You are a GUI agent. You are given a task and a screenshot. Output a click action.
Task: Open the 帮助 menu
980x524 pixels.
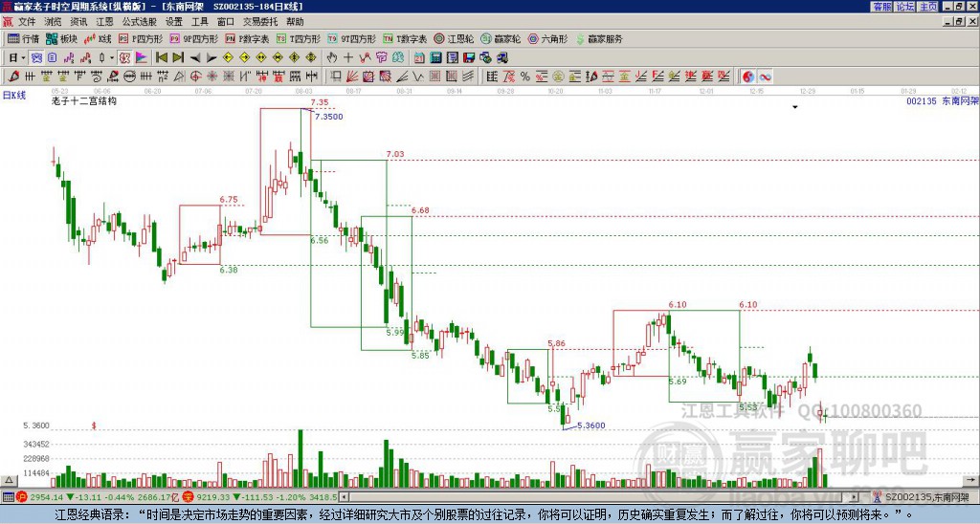[295, 22]
